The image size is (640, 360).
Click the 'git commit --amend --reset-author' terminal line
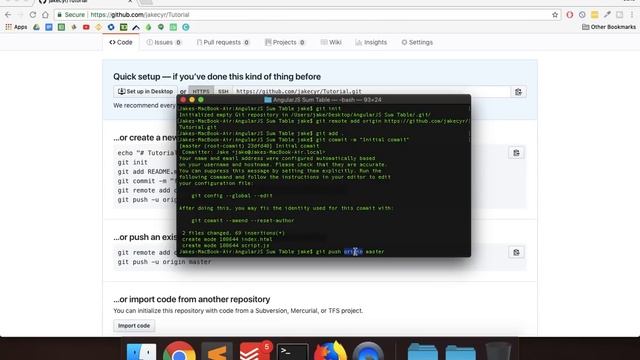(x=243, y=221)
